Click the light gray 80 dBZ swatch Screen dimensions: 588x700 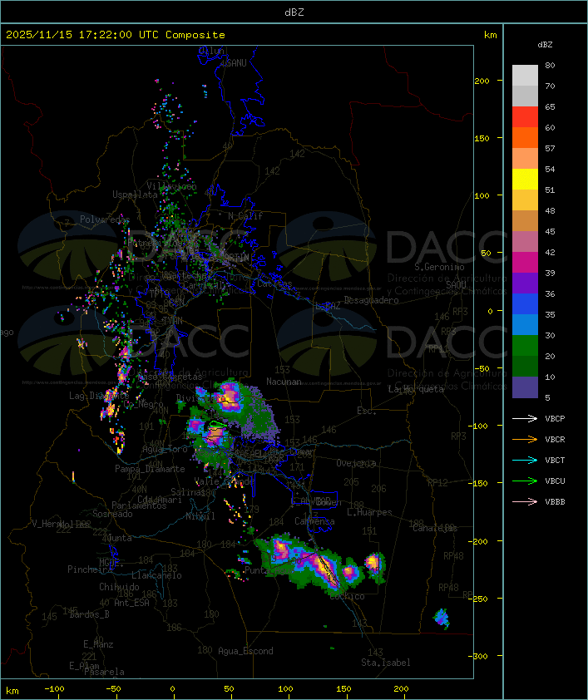(x=525, y=75)
